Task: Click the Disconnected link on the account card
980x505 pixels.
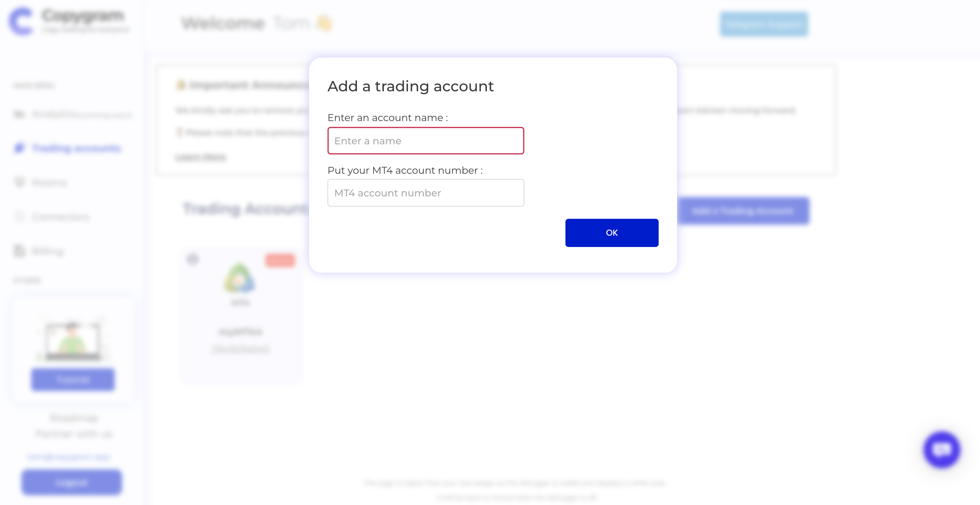Action: [x=240, y=349]
